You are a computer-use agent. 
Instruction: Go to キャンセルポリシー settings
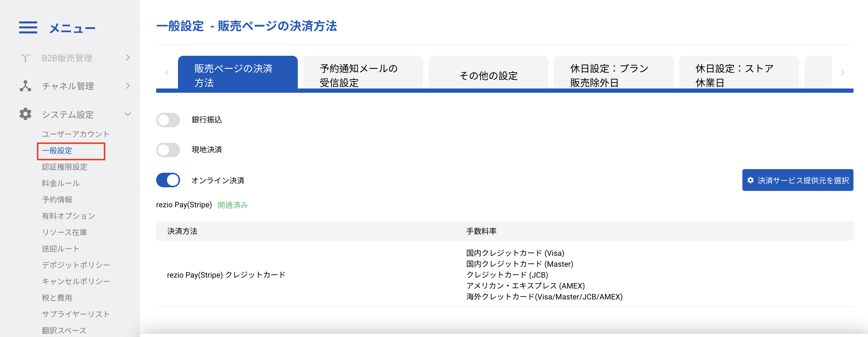pos(76,281)
